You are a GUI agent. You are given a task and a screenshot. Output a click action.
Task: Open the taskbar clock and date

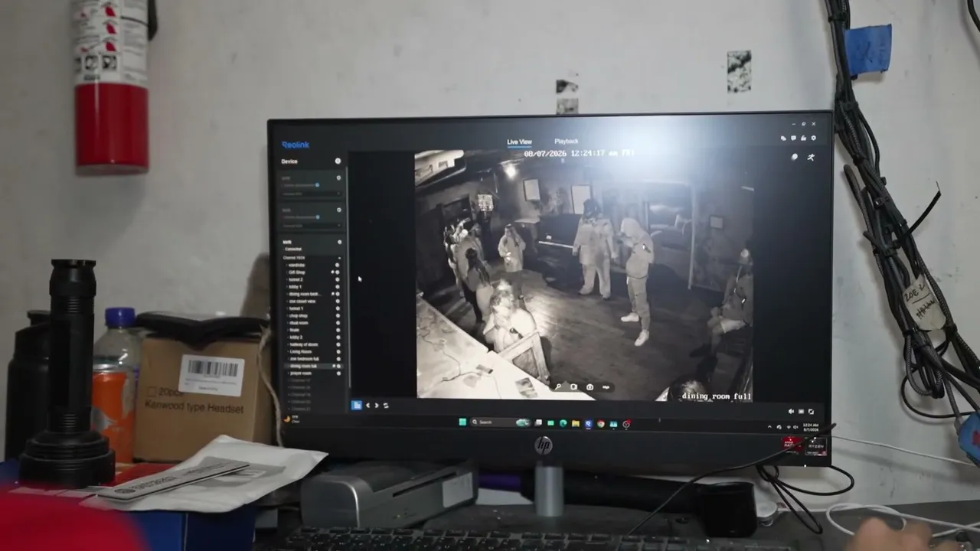point(810,427)
